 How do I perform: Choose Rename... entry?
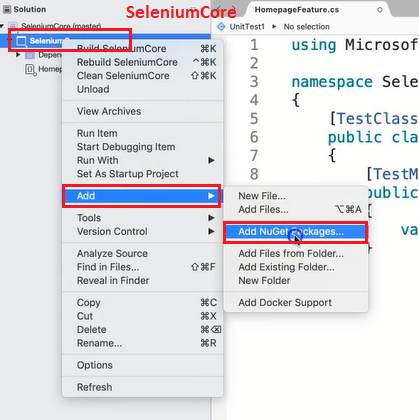pyautogui.click(x=142, y=343)
